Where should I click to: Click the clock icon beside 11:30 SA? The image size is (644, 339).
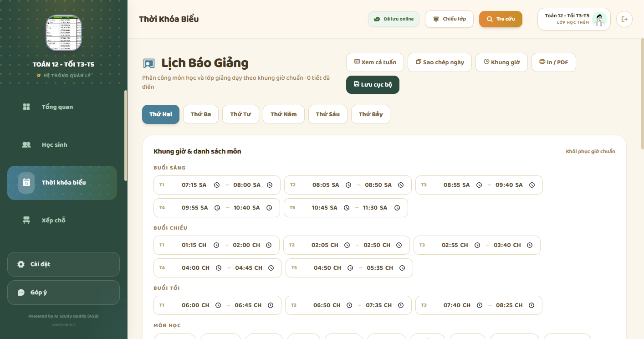397,208
